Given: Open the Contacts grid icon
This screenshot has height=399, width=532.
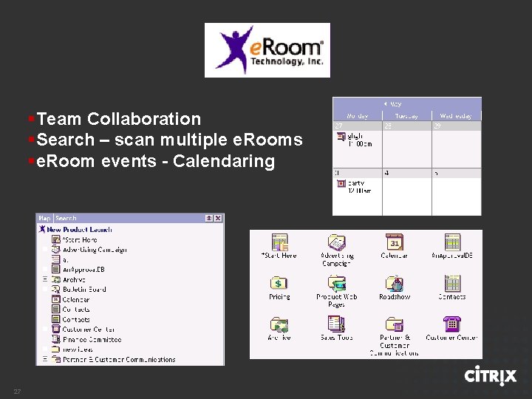Looking at the screenshot, I should [452, 283].
